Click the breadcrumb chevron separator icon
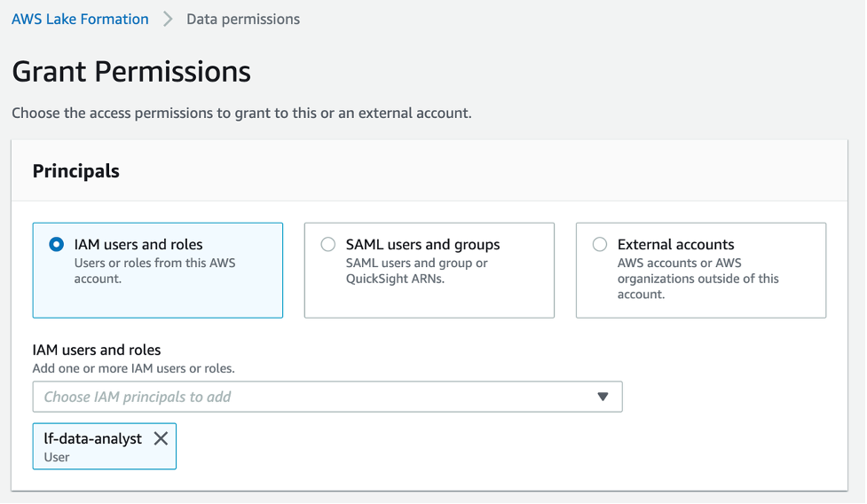Image resolution: width=867 pixels, height=504 pixels. (x=168, y=19)
